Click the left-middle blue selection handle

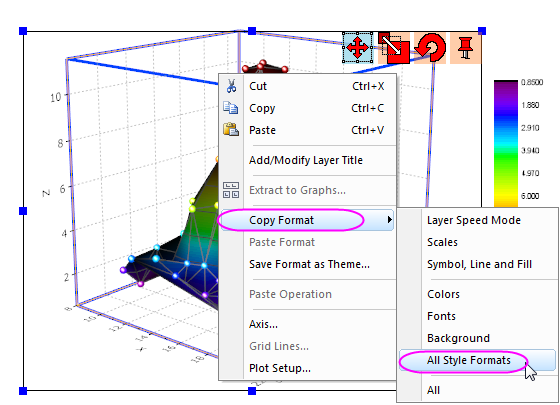(23, 211)
